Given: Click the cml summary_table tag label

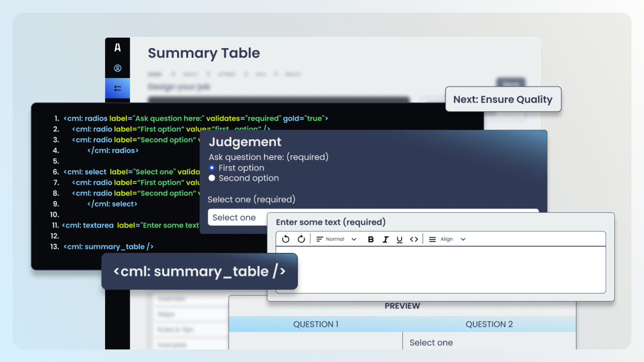Looking at the screenshot, I should click(199, 271).
